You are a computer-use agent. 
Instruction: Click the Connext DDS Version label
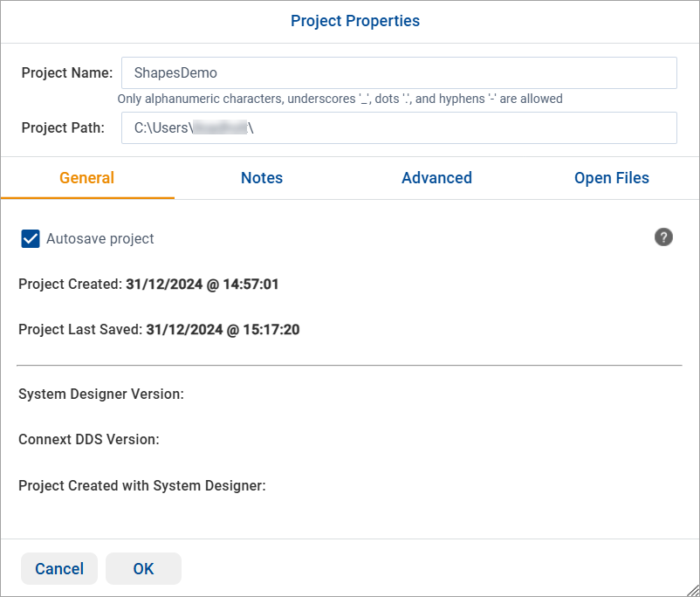click(91, 439)
